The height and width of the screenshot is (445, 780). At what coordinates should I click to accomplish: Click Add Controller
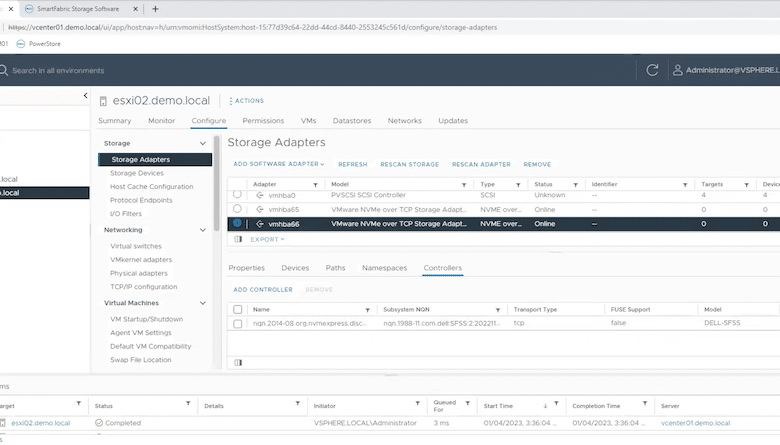point(263,289)
